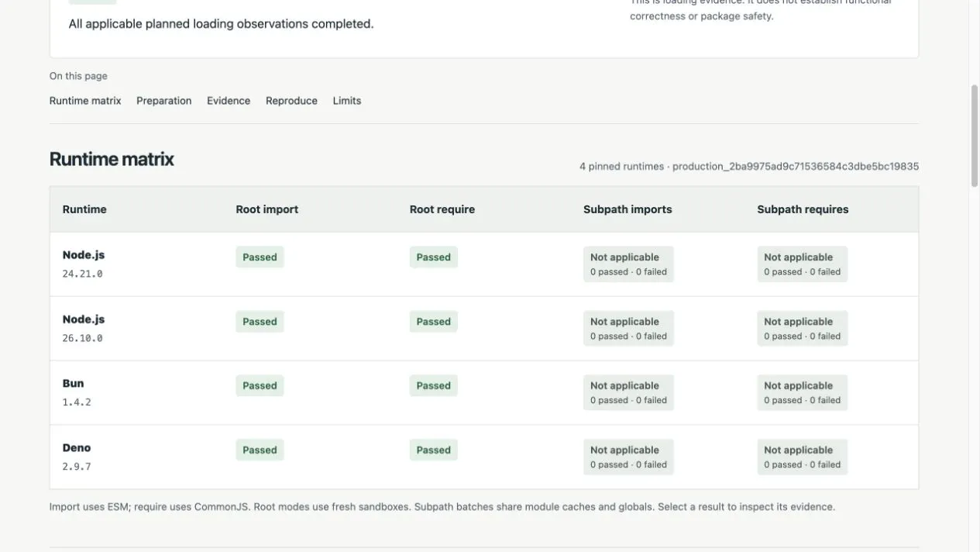Image resolution: width=980 pixels, height=552 pixels.
Task: Open the Node.js 26.10.0 Root require Passed result
Action: point(433,322)
